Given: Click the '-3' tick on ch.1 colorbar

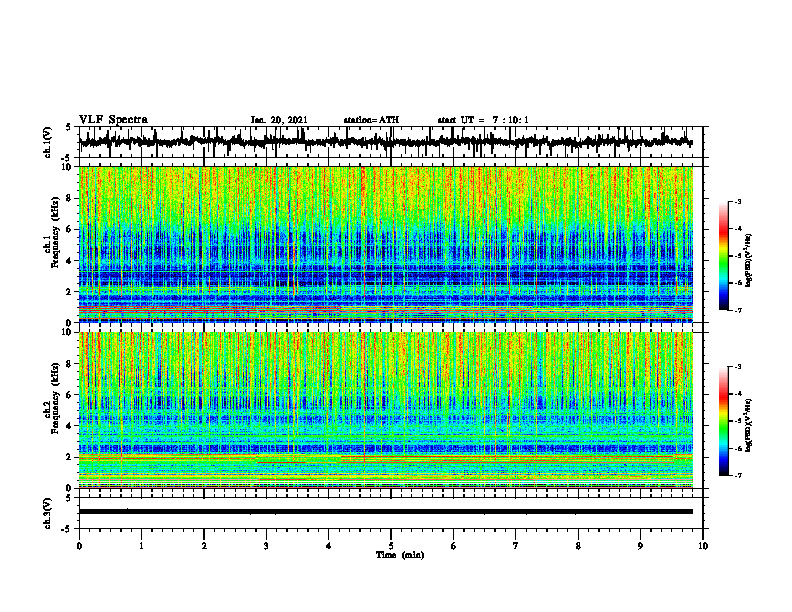Looking at the screenshot, I should pyautogui.click(x=737, y=201).
